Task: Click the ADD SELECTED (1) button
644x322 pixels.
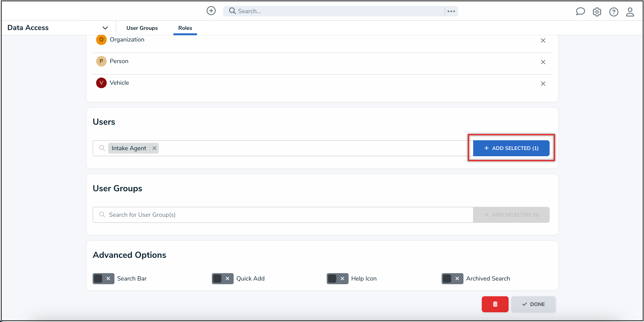Action: (511, 148)
